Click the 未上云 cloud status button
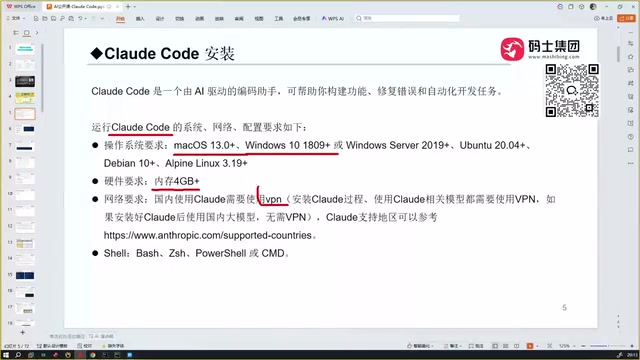 click(604, 18)
